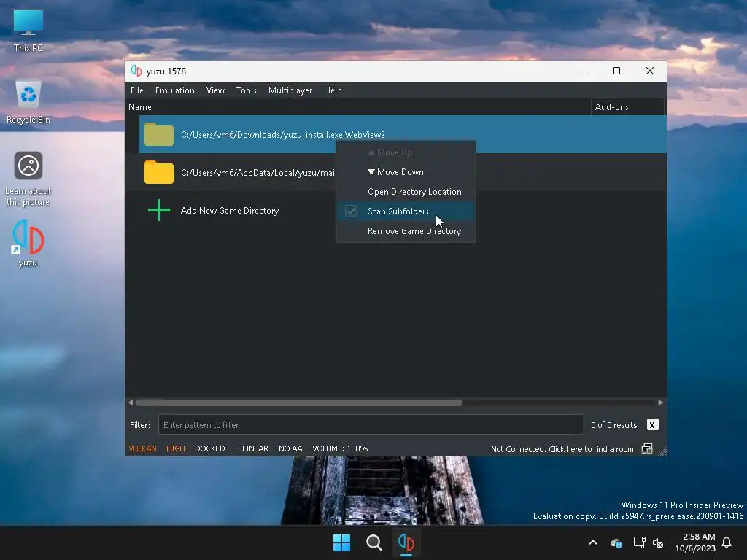
Task: Click the muted speaker tray icon
Action: (x=658, y=542)
